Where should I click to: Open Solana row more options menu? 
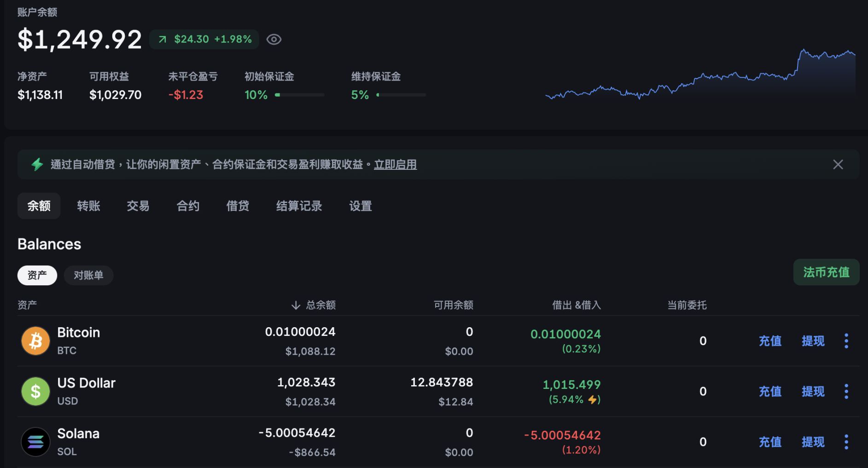(846, 442)
